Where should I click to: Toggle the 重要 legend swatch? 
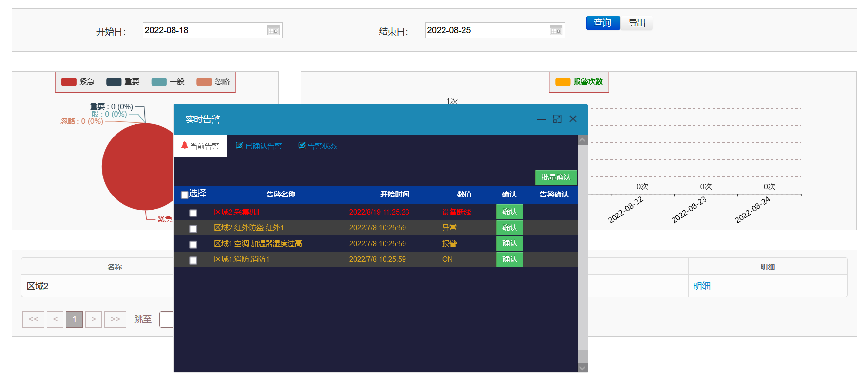point(114,82)
